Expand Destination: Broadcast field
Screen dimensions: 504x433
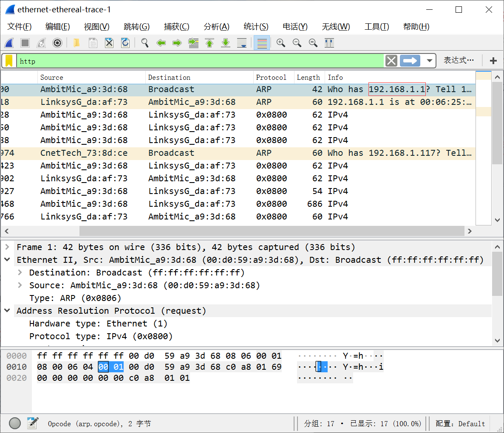point(20,272)
